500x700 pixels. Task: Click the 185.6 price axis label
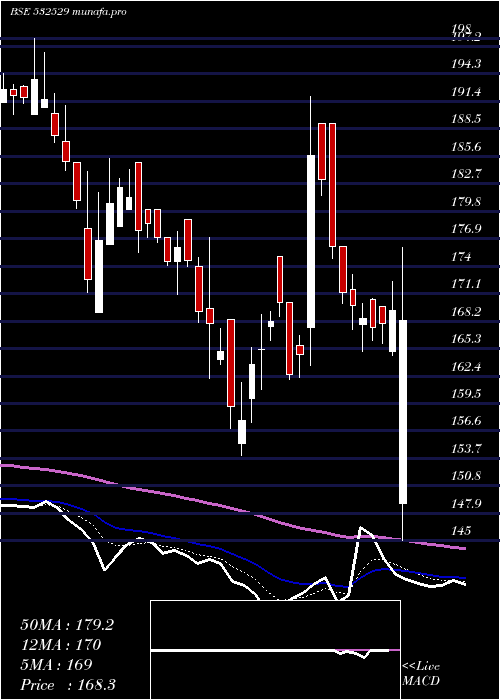click(466, 146)
